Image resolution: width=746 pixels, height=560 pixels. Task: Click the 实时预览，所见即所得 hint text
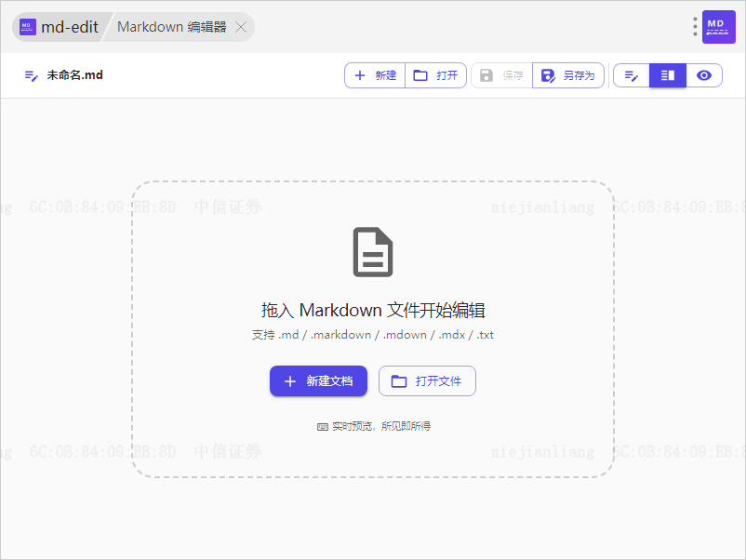coord(381,426)
